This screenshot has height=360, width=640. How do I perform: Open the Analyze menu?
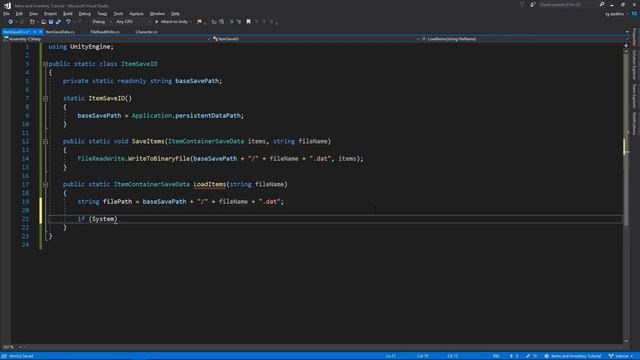tap(136, 14)
